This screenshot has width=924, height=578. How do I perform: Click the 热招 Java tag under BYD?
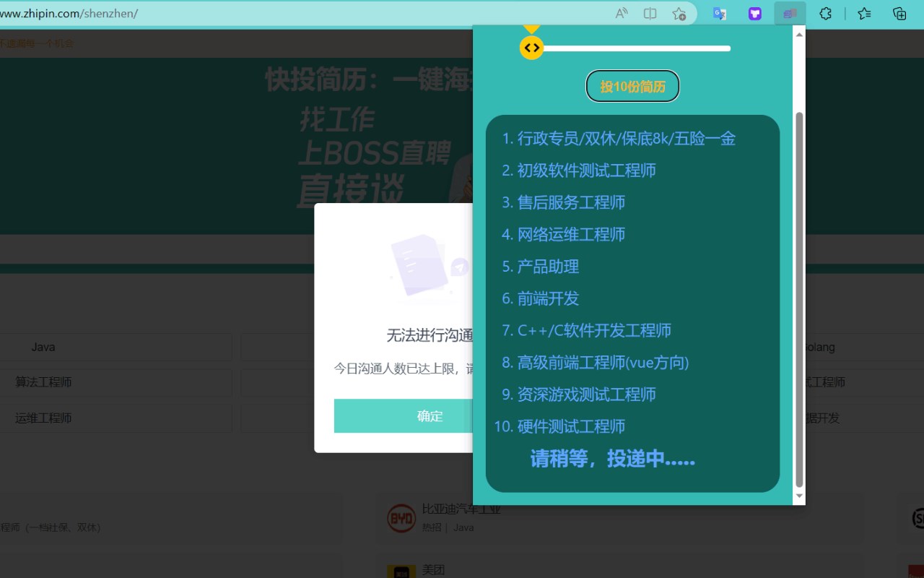point(448,527)
